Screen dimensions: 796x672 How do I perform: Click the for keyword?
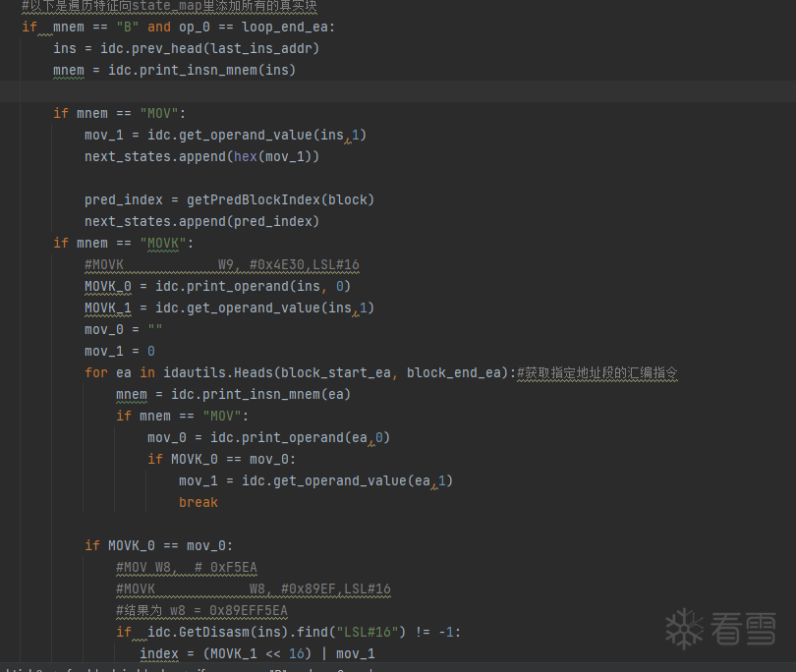click(95, 372)
